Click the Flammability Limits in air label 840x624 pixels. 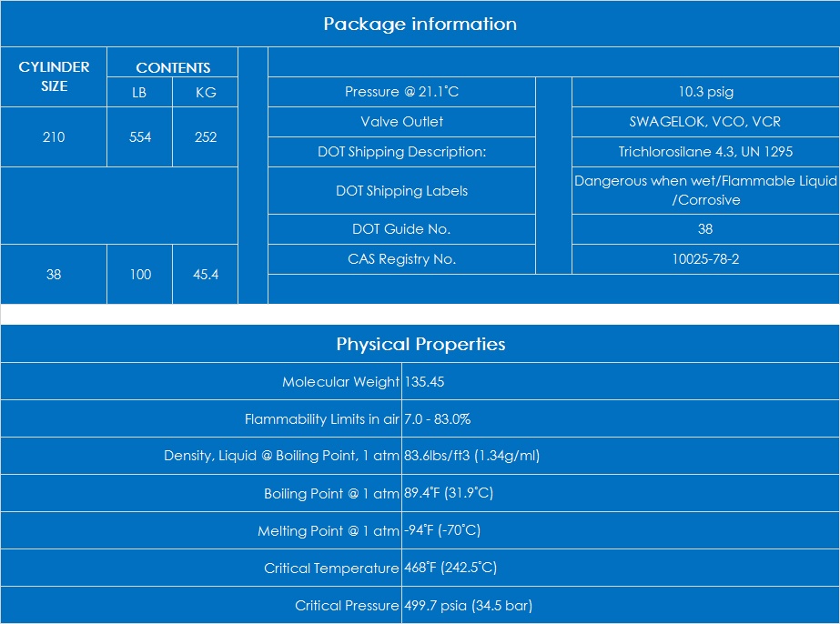click(x=322, y=419)
